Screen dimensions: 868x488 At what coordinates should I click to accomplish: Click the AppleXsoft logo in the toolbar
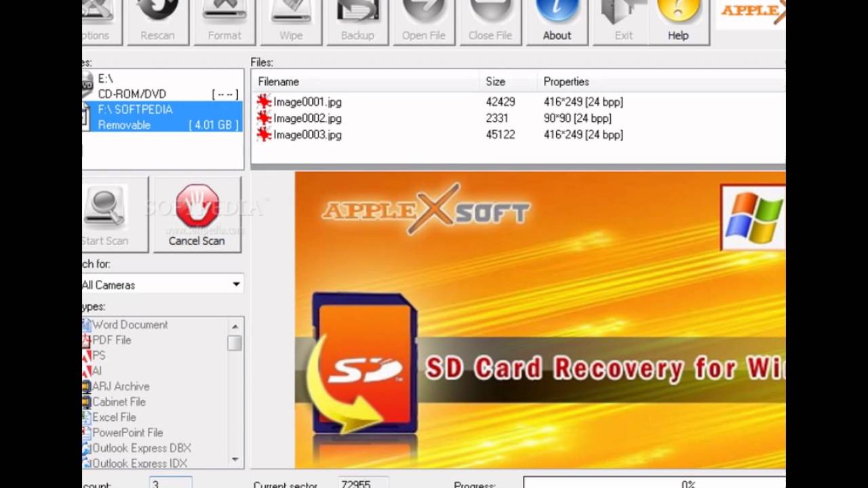(x=751, y=14)
